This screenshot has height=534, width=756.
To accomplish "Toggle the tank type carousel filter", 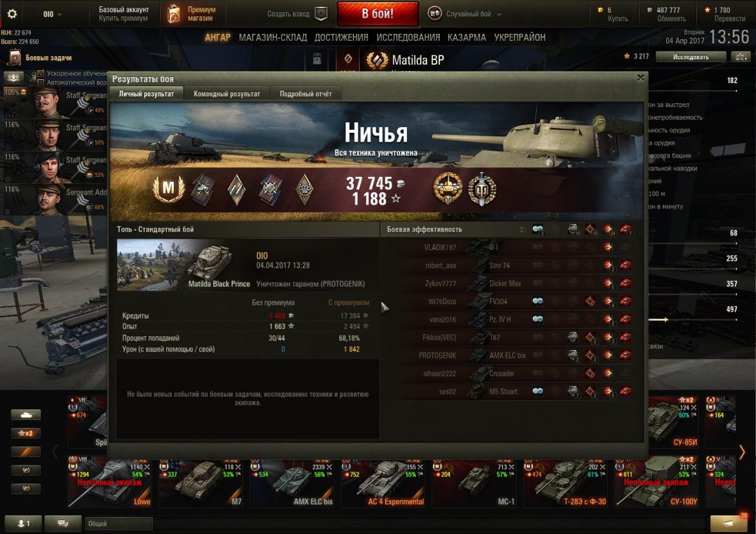I will 26,415.
